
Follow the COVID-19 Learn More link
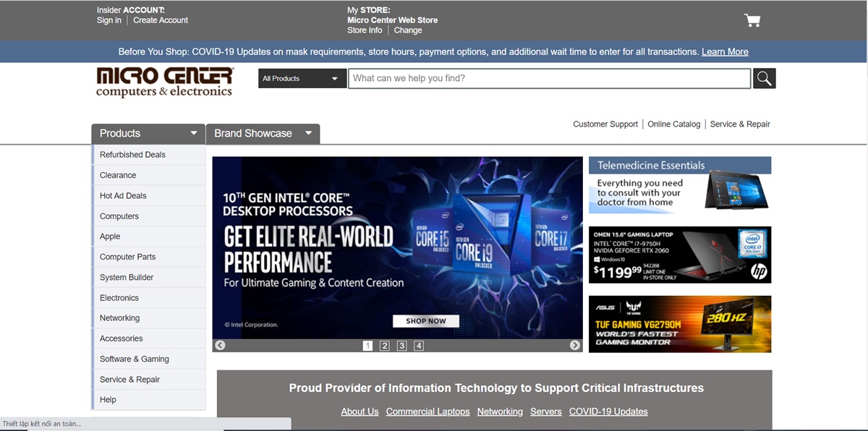point(725,52)
